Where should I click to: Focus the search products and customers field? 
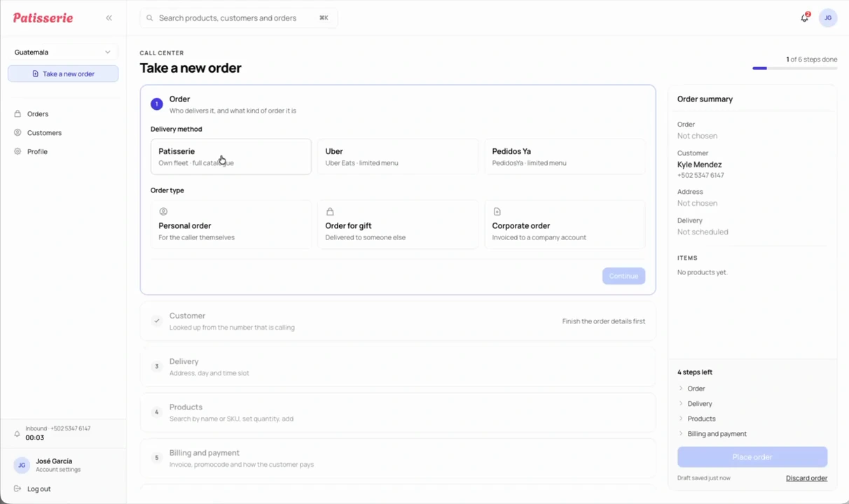239,18
